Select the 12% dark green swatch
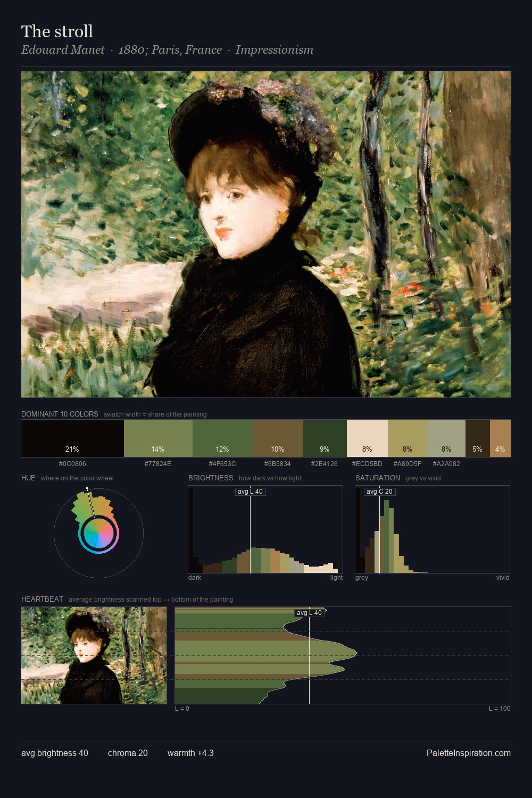 pyautogui.click(x=222, y=438)
